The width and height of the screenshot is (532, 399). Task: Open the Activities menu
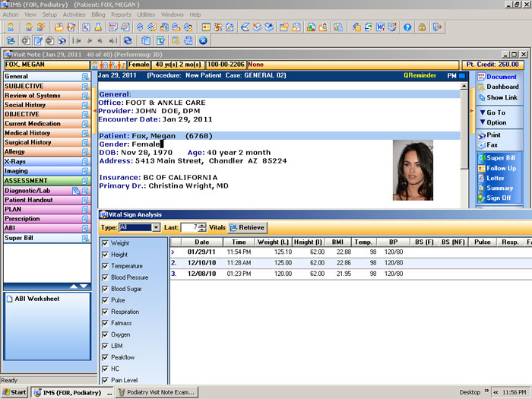click(x=74, y=14)
